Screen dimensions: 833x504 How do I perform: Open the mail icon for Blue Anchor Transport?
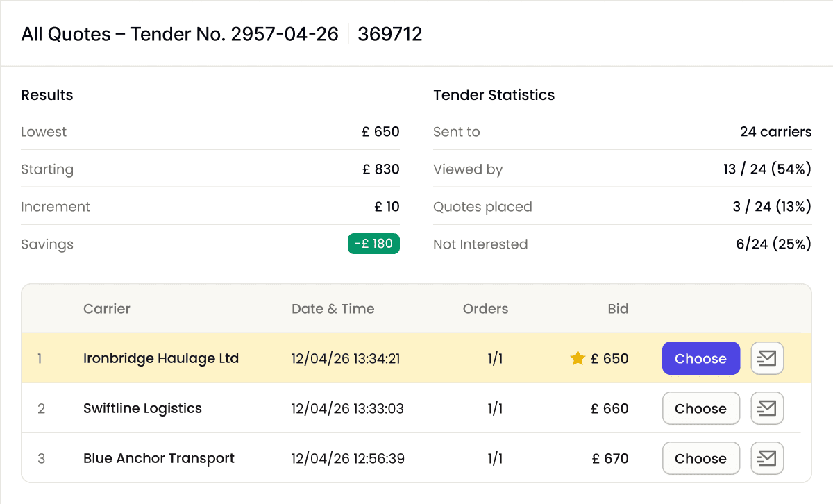click(x=766, y=458)
